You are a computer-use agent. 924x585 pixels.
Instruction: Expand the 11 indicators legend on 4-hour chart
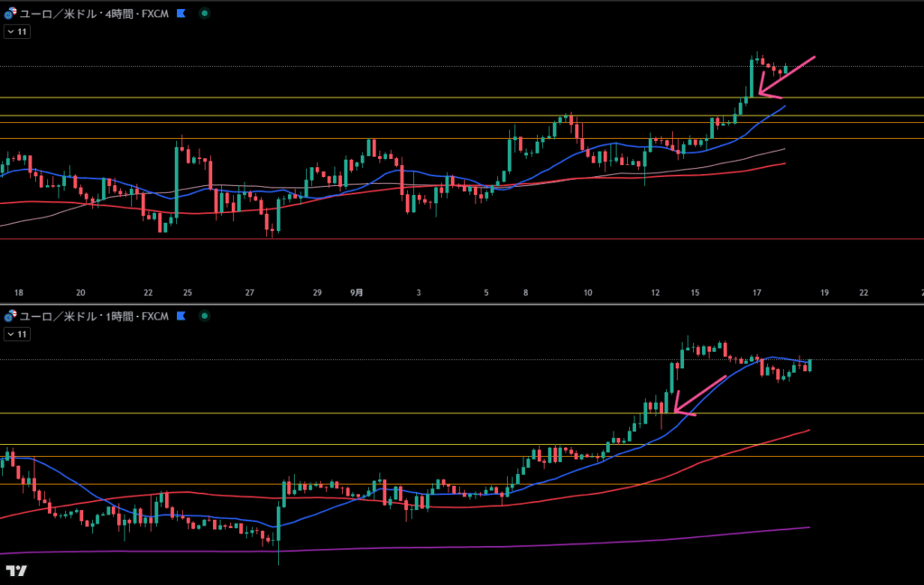[16, 32]
